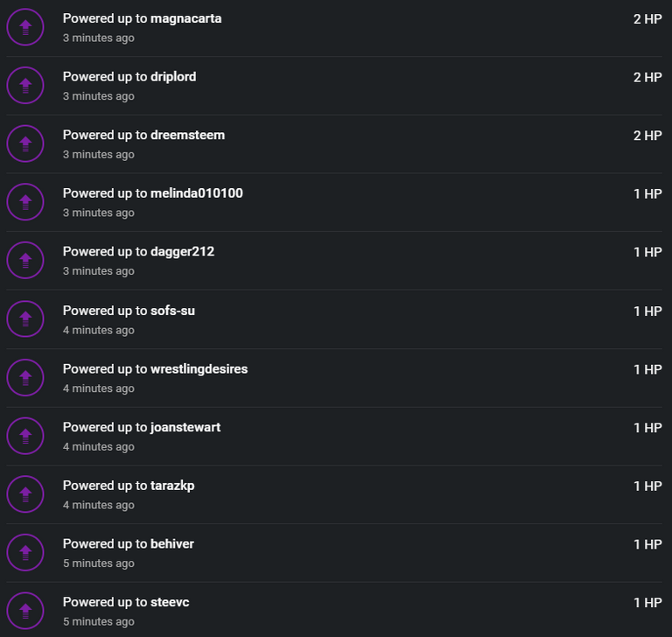Select the power-up icon for wrestlingdesires
Image resolution: width=672 pixels, height=637 pixels.
[25, 377]
